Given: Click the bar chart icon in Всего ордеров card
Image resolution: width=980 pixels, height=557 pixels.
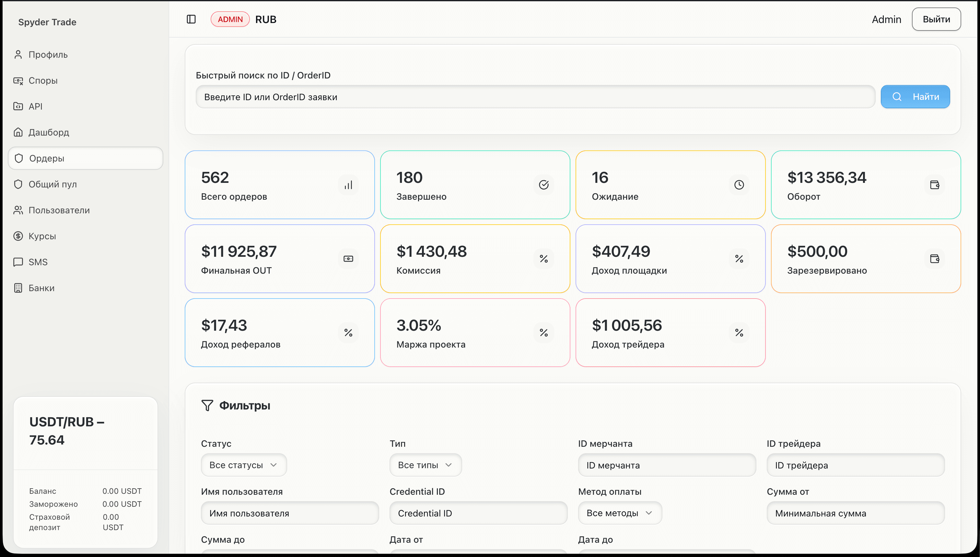Looking at the screenshot, I should click(x=348, y=185).
